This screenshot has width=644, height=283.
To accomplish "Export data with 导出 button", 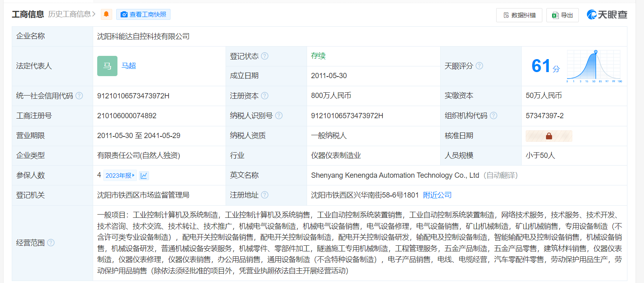I will coord(563,15).
